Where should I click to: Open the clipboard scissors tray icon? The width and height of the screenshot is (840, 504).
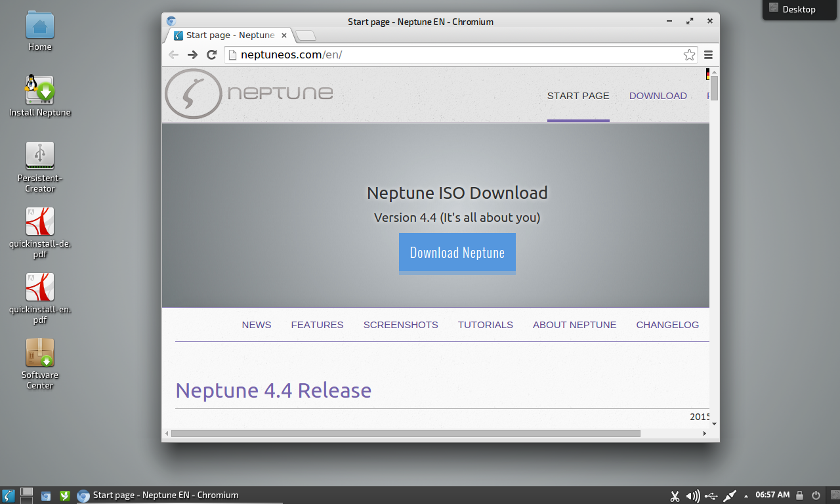tap(675, 496)
